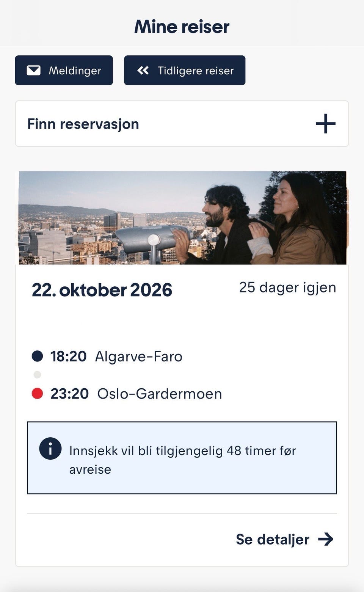Image resolution: width=364 pixels, height=592 pixels.
Task: Select the 22. oktober 2026 trip date
Action: pos(102,290)
